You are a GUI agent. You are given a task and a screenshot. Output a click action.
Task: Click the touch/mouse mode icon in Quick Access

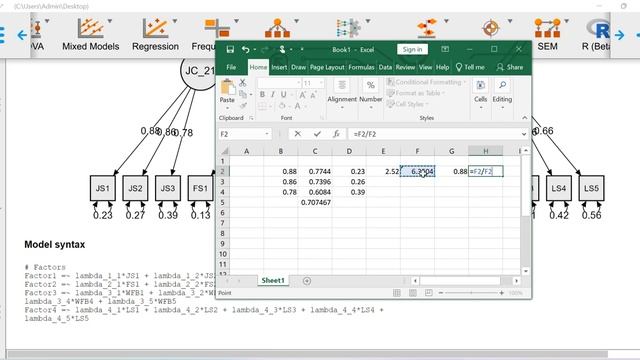click(x=282, y=49)
